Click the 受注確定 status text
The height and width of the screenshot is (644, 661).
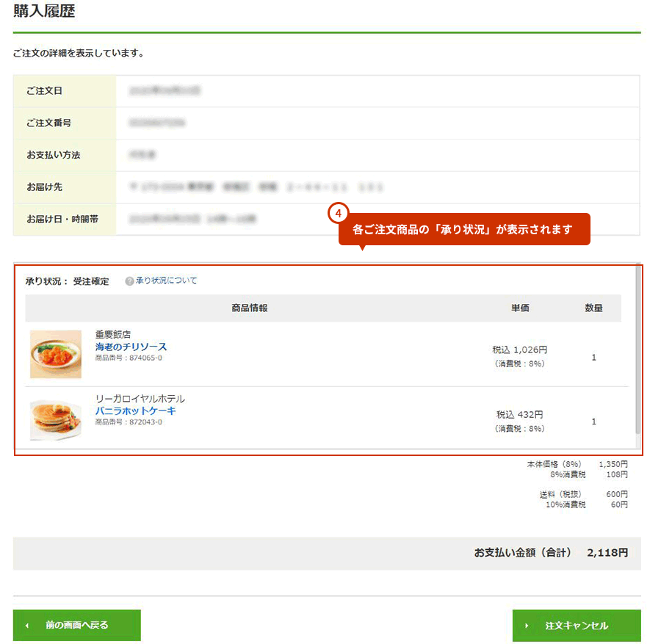[x=91, y=281]
